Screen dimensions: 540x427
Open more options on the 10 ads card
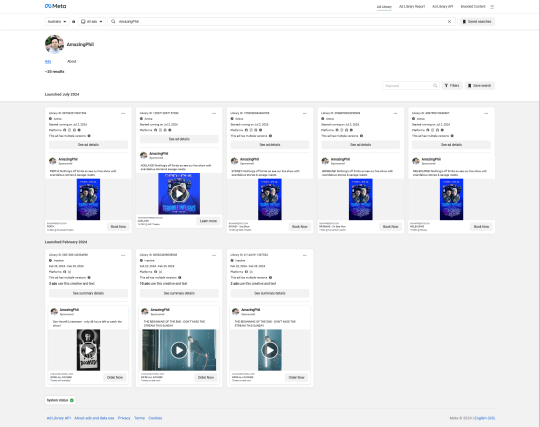[214, 255]
